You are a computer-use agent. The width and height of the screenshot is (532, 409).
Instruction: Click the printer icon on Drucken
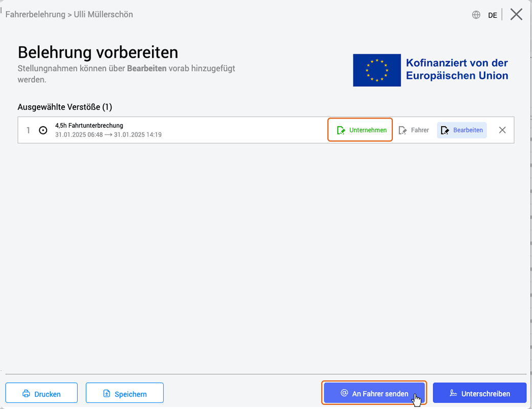(x=26, y=393)
